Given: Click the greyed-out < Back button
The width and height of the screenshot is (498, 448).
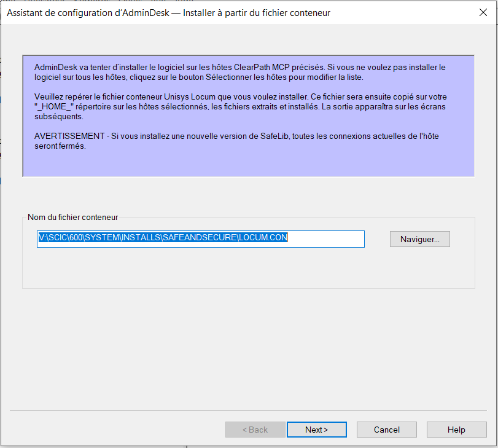Looking at the screenshot, I should (255, 430).
